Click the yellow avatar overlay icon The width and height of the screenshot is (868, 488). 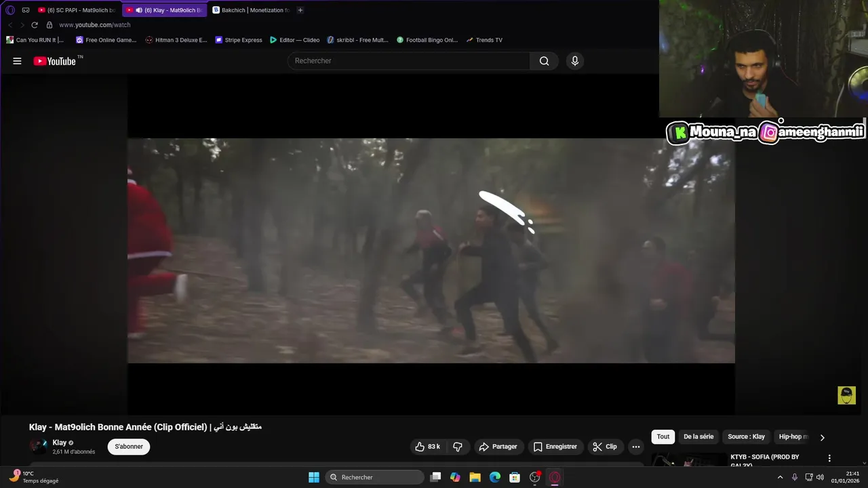pyautogui.click(x=846, y=395)
